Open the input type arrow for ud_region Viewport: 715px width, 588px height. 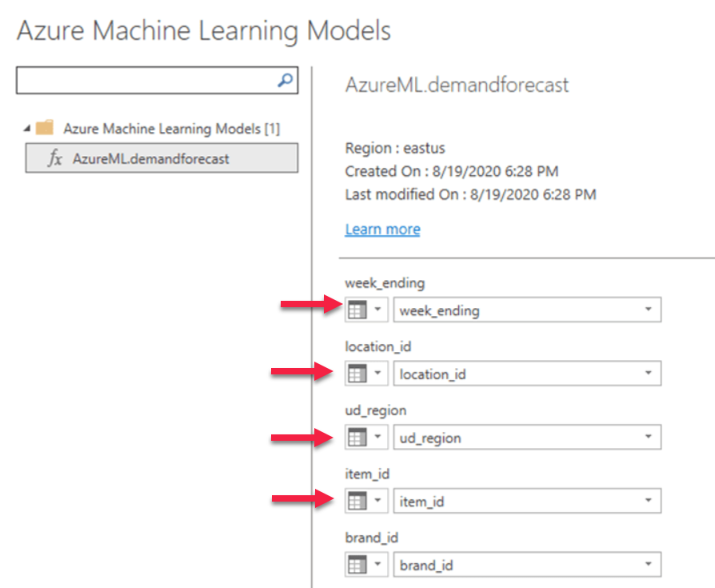[377, 437]
